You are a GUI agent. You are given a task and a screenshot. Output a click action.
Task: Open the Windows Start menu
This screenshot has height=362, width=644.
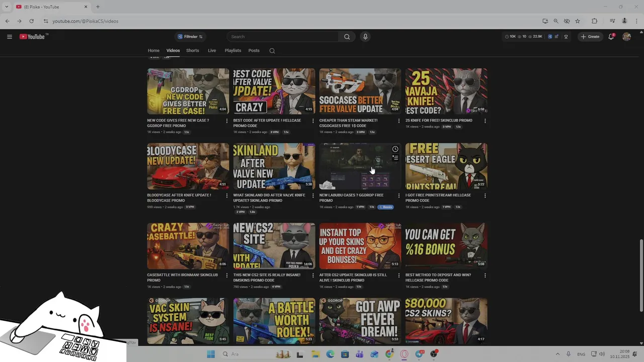coord(211,354)
